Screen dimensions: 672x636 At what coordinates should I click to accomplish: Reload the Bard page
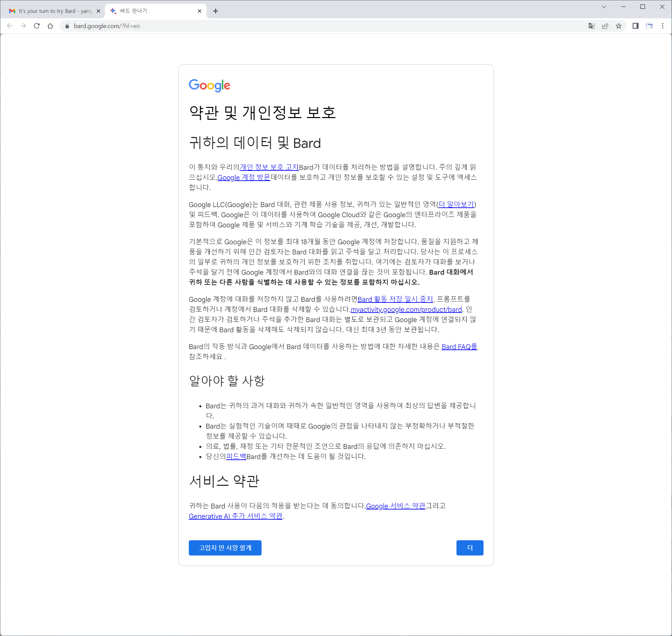click(x=37, y=26)
